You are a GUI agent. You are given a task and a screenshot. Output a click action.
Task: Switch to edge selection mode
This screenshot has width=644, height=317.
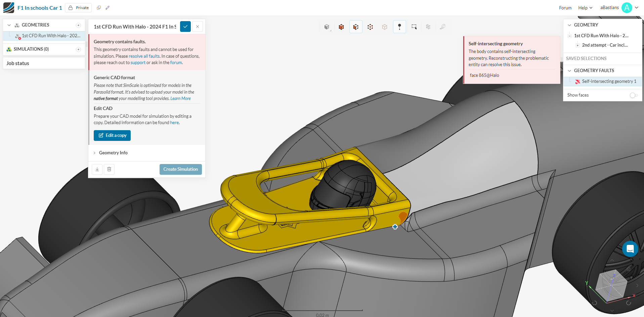coord(370,27)
